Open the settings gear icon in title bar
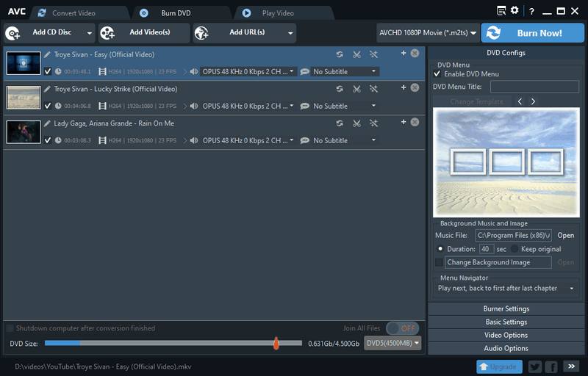 514,11
